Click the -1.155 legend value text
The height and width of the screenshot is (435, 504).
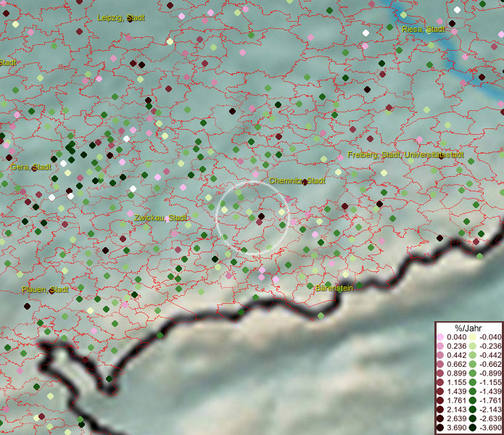coord(490,382)
